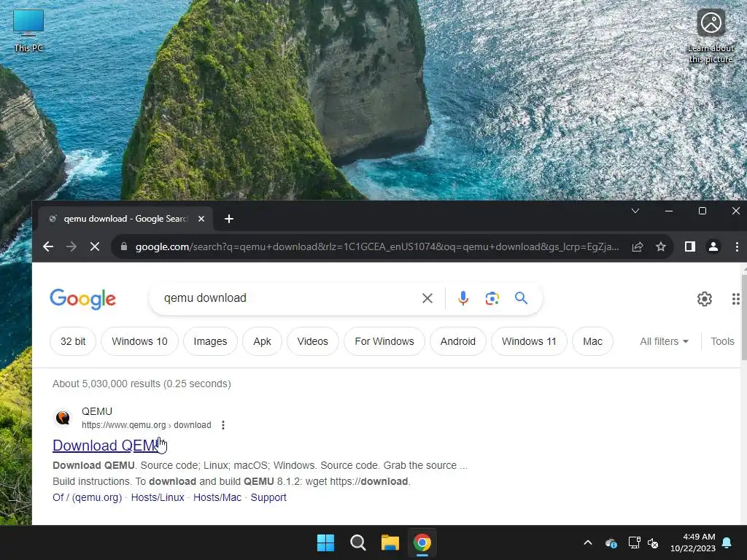Open About this result menu
The image size is (747, 560).
(223, 425)
